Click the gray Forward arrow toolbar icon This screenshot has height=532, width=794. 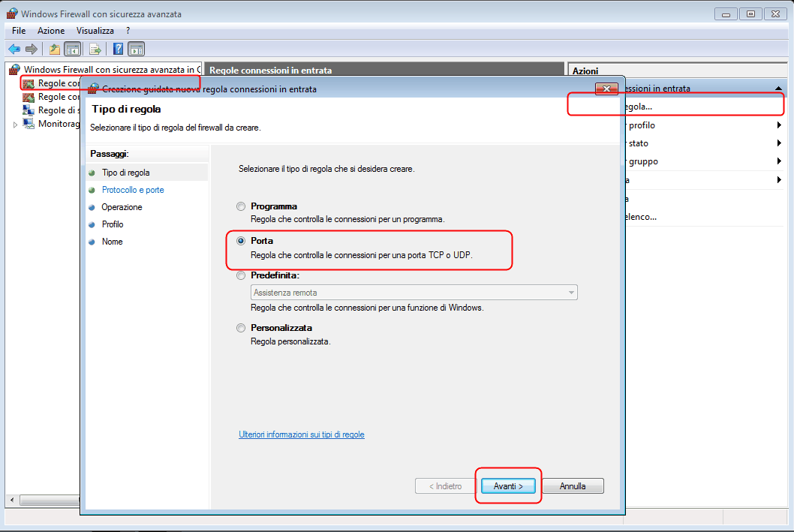(32, 49)
